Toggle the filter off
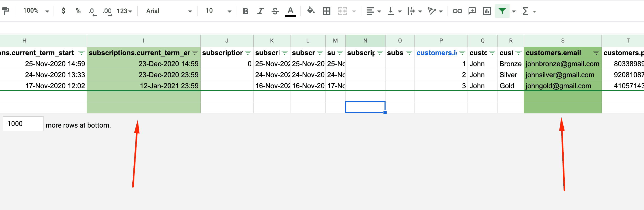 [x=502, y=11]
